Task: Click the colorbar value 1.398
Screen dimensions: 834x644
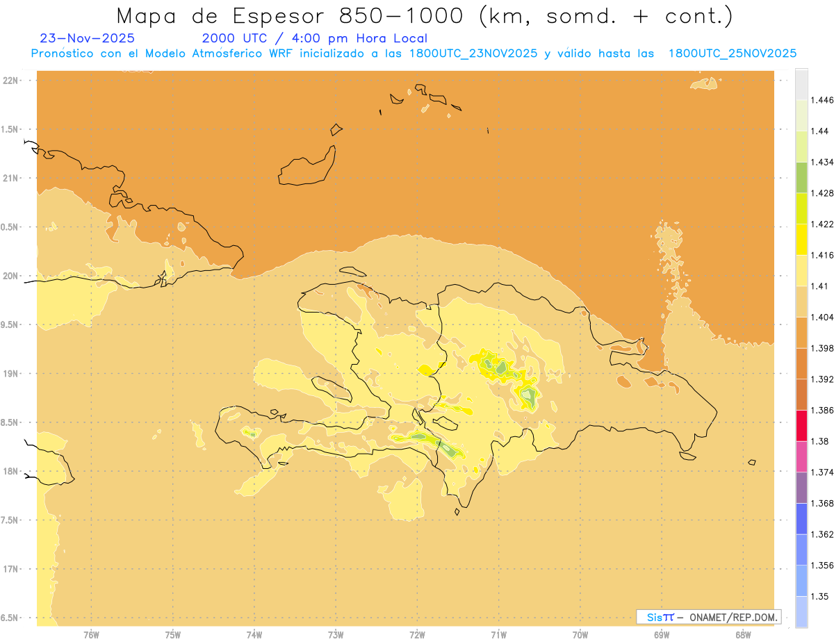Action: pyautogui.click(x=823, y=348)
